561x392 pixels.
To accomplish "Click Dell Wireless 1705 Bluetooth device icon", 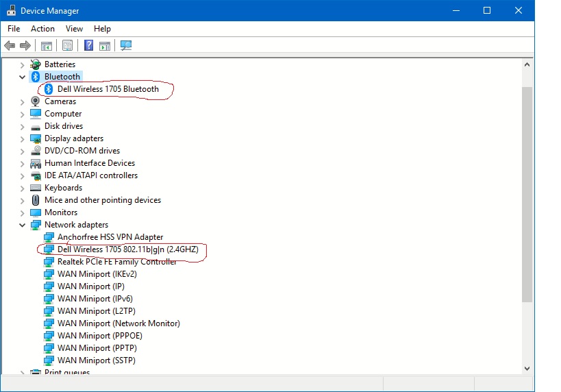I will 49,89.
